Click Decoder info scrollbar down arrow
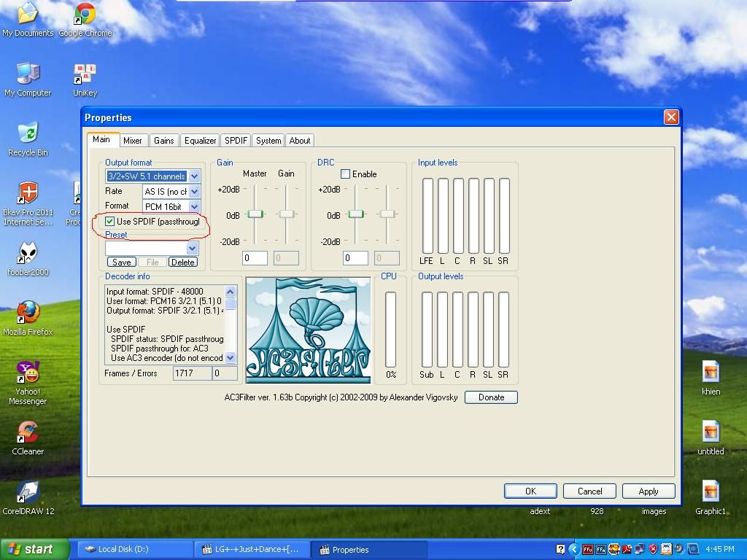The image size is (747, 560). (x=230, y=357)
